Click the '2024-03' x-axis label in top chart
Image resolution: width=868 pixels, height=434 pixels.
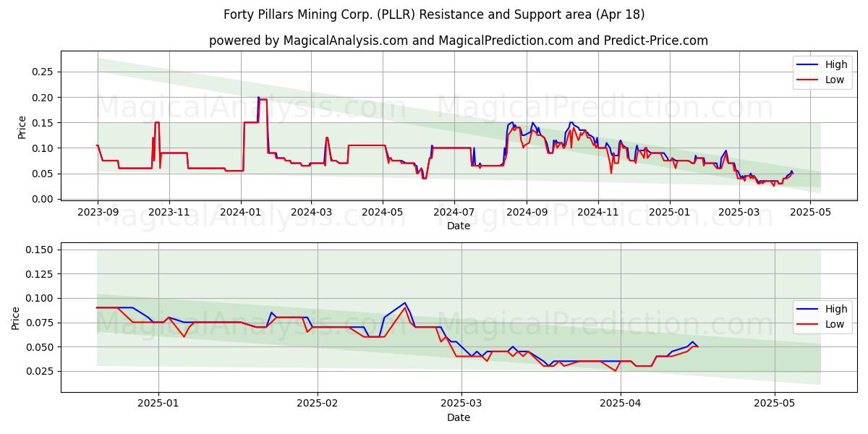[311, 212]
